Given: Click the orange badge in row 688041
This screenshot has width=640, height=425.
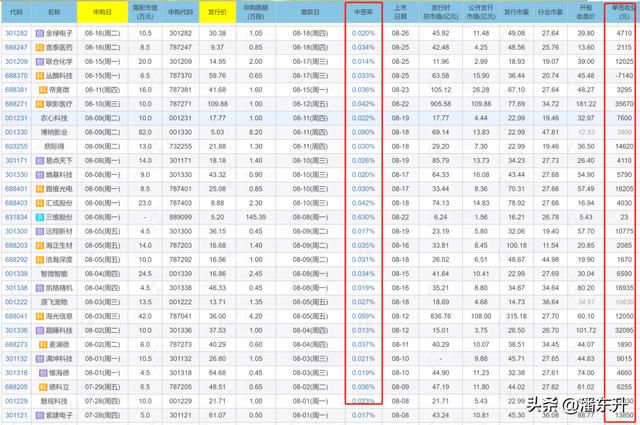Looking at the screenshot, I should click(x=40, y=316).
